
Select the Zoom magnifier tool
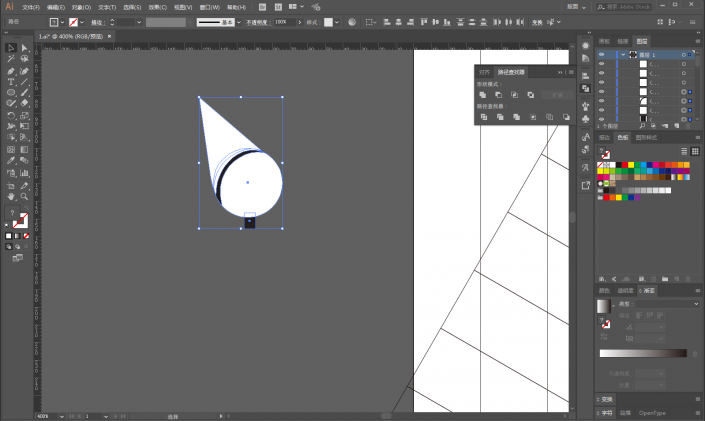pos(25,197)
